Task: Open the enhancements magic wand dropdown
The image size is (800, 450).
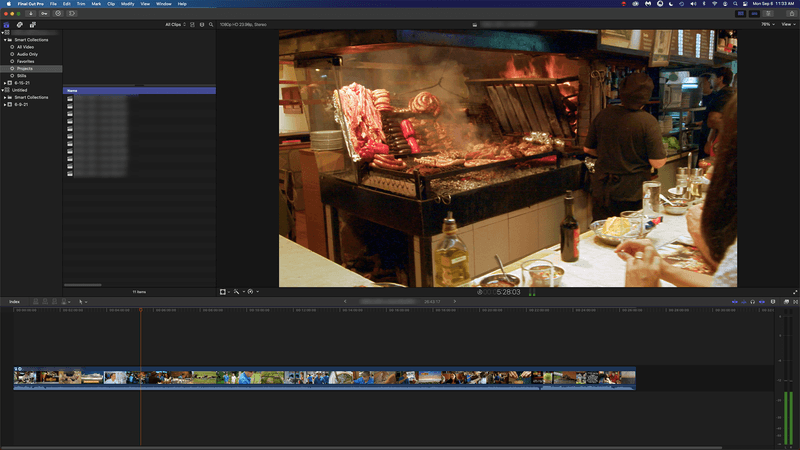Action: coord(238,292)
